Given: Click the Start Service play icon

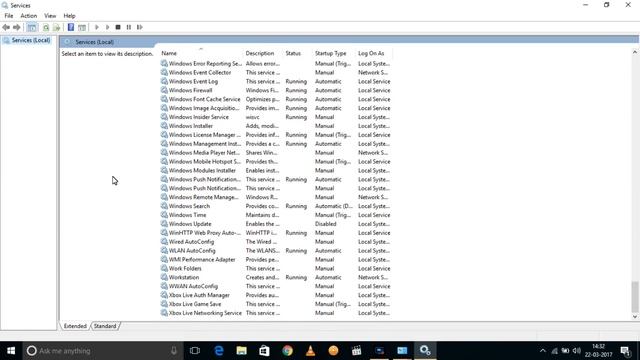Looking at the screenshot, I should click(97, 27).
